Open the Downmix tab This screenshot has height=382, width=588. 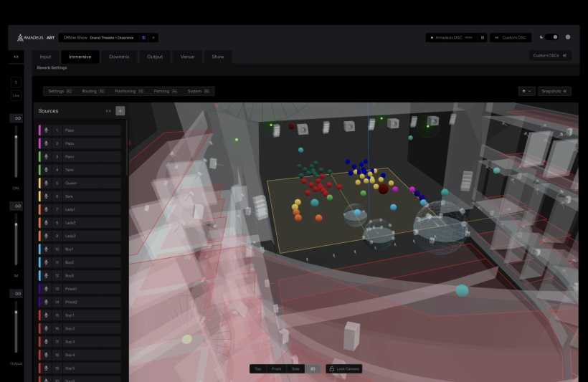(119, 57)
